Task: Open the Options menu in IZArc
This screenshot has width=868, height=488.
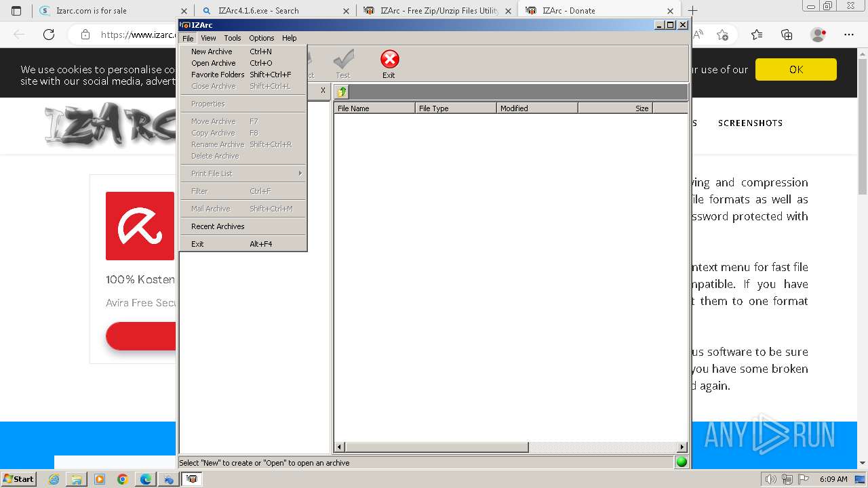Action: click(x=262, y=38)
